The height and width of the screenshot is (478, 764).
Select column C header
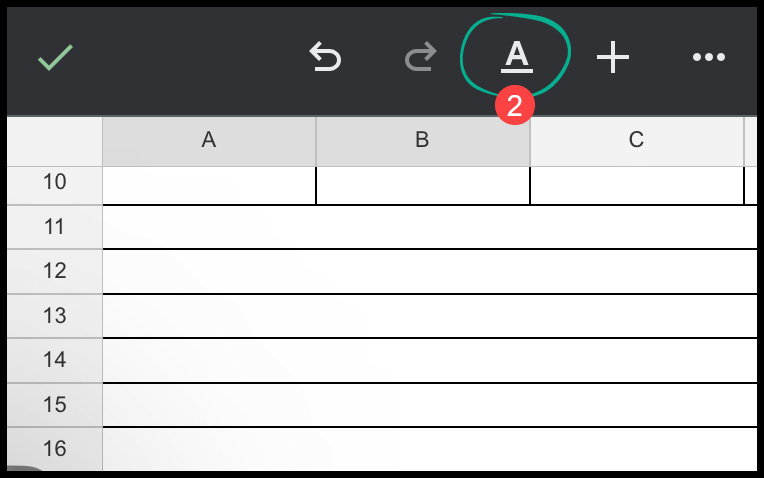pyautogui.click(x=637, y=141)
